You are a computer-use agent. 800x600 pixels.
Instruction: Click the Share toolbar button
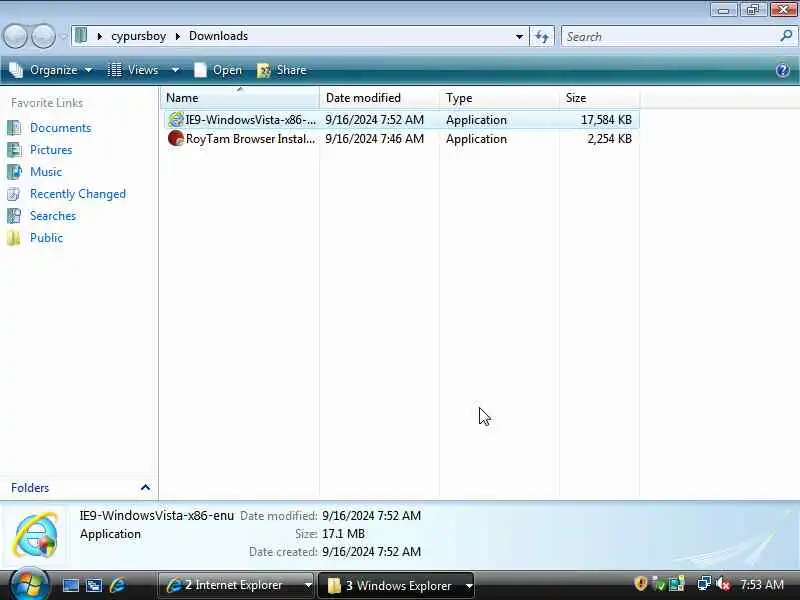(282, 70)
